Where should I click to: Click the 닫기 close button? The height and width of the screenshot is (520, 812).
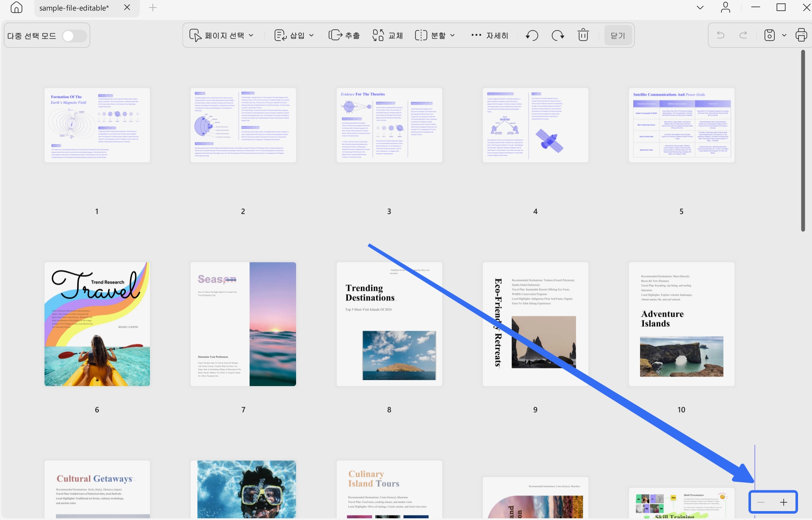(618, 36)
